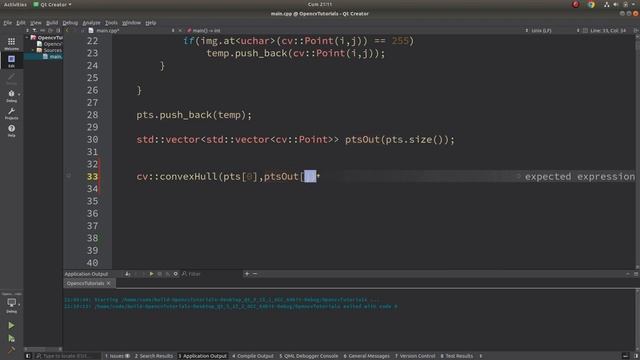Collapse the Sources folder in project tree

33,50
